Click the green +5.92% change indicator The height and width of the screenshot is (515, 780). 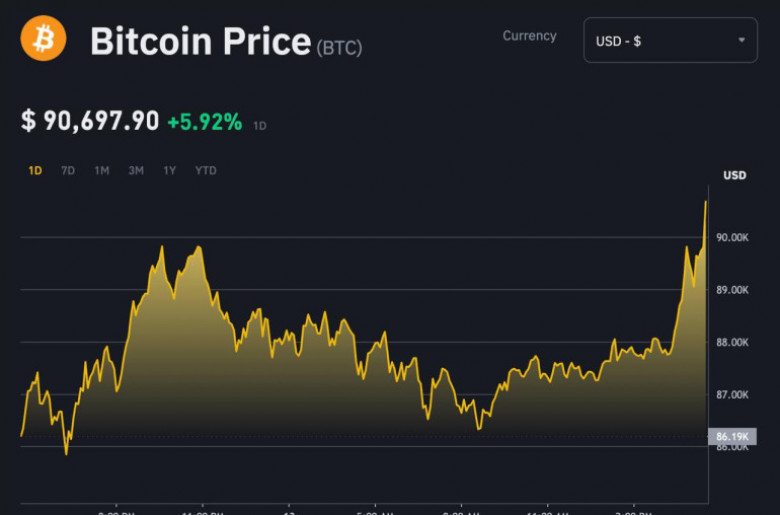coord(204,122)
